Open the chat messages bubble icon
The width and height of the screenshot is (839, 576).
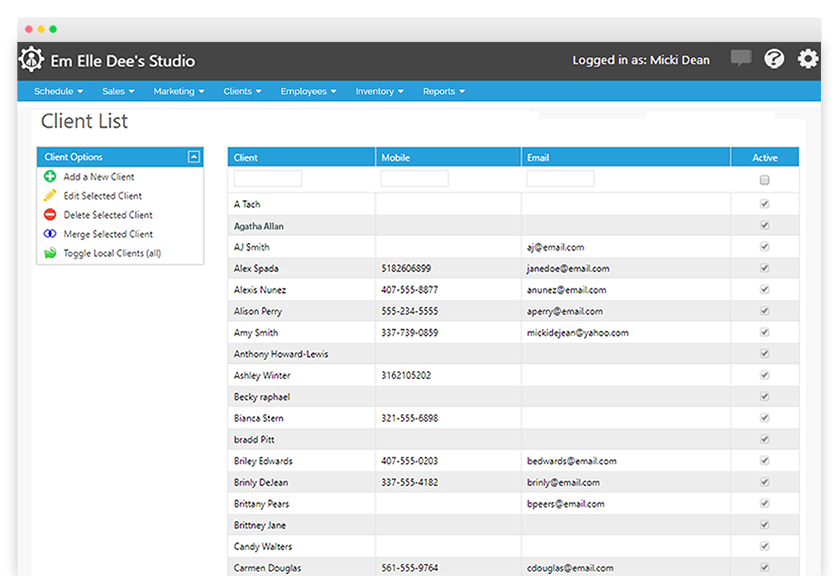[741, 58]
